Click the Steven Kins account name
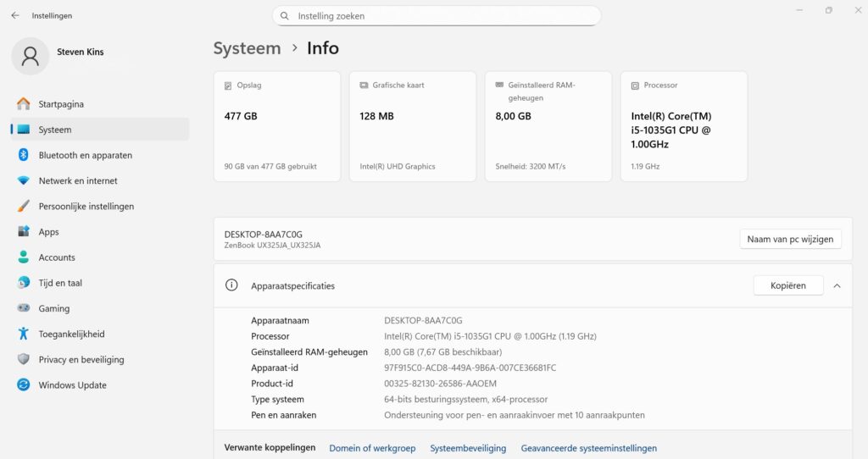 click(x=81, y=52)
